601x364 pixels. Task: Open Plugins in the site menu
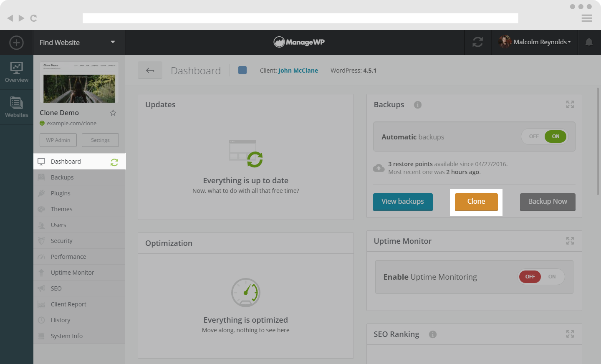[79, 193]
